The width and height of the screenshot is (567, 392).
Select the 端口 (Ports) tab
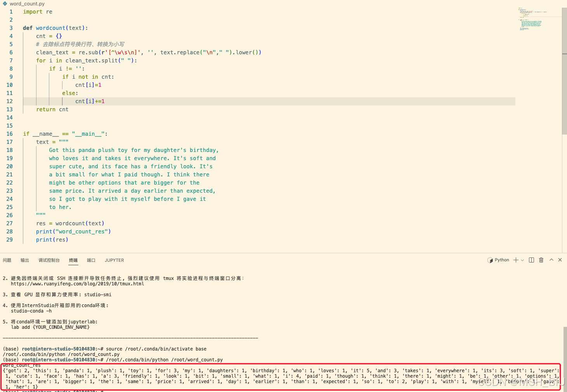(x=91, y=260)
